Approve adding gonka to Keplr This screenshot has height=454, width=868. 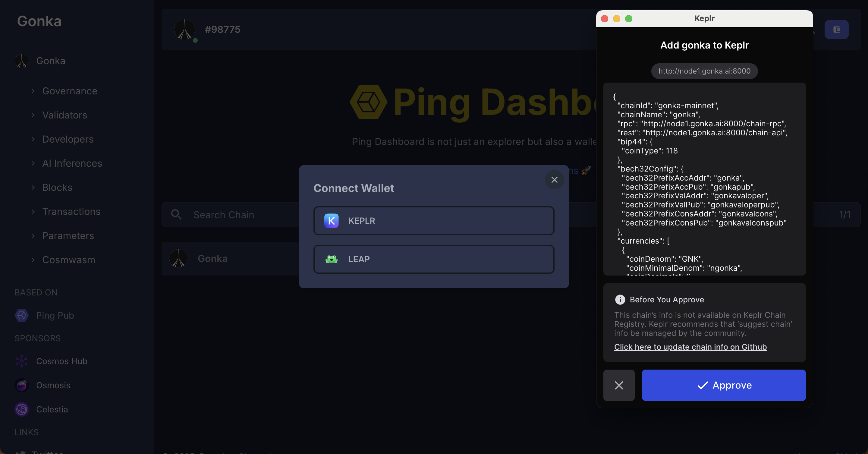(723, 385)
